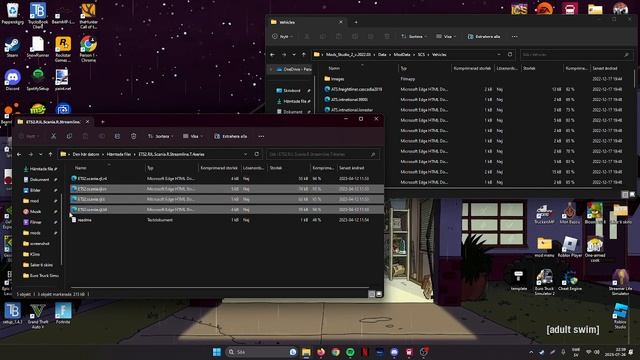Screen dimensions: 640x360
Task: Open Euro Truck Simulator 2 desktop shortcut
Action: point(544,282)
